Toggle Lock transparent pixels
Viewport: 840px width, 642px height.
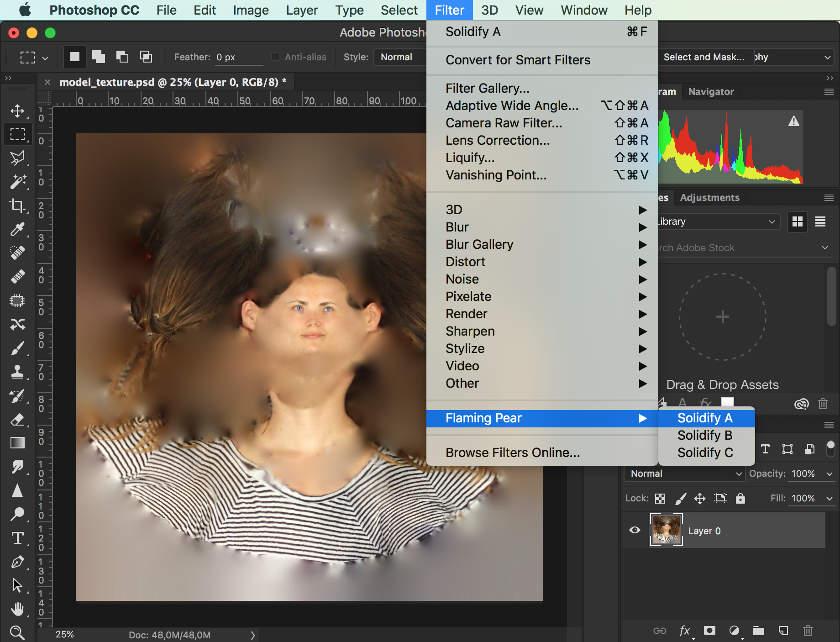click(x=660, y=498)
